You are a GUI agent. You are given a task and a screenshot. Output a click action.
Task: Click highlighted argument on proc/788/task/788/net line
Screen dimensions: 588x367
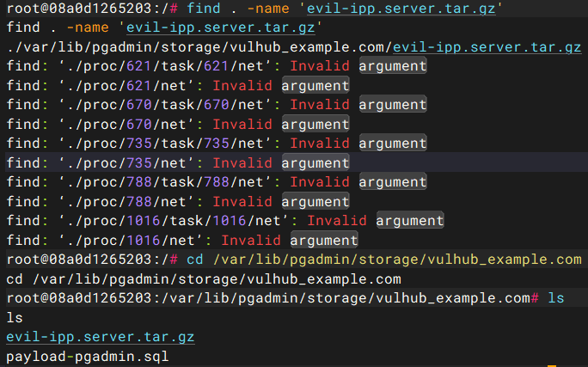point(393,182)
